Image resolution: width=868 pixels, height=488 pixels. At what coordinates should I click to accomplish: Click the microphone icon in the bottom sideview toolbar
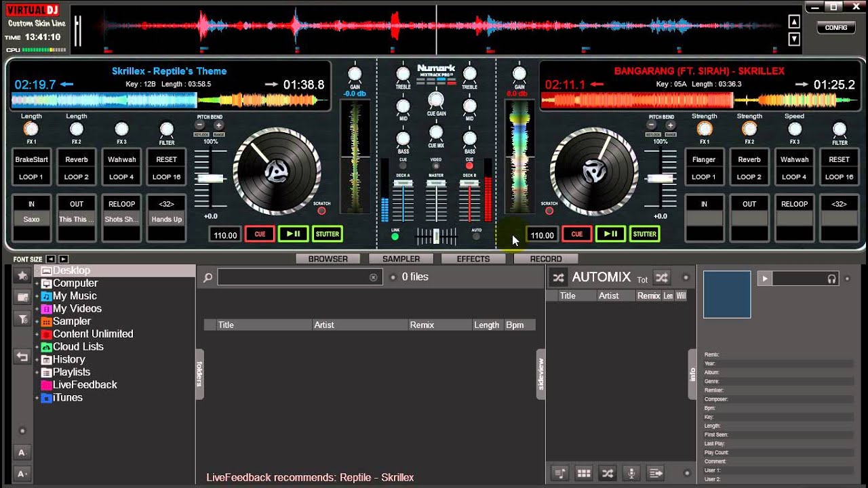point(631,473)
